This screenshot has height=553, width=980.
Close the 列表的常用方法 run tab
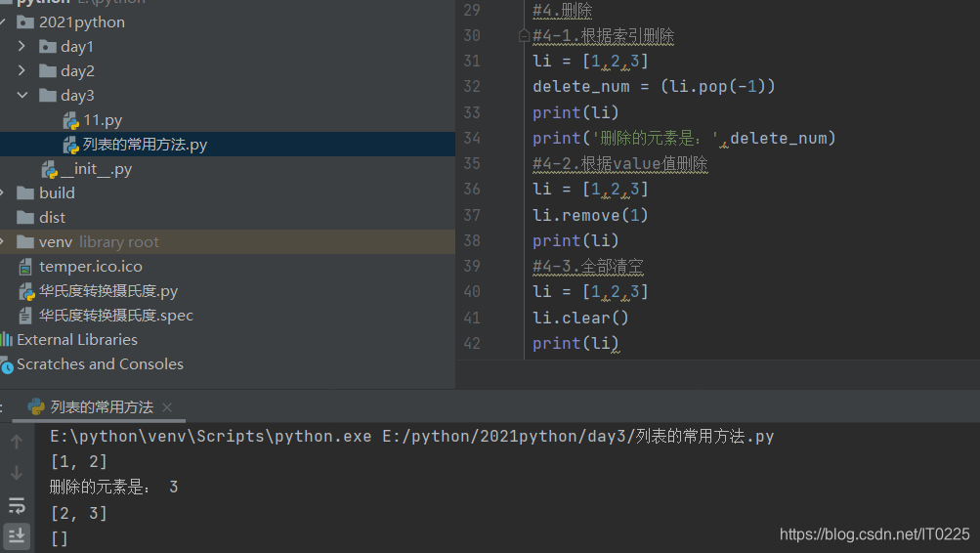(x=167, y=407)
